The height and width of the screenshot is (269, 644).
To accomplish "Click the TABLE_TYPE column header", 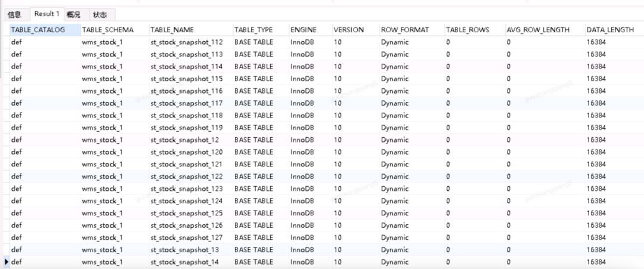I will (x=261, y=30).
